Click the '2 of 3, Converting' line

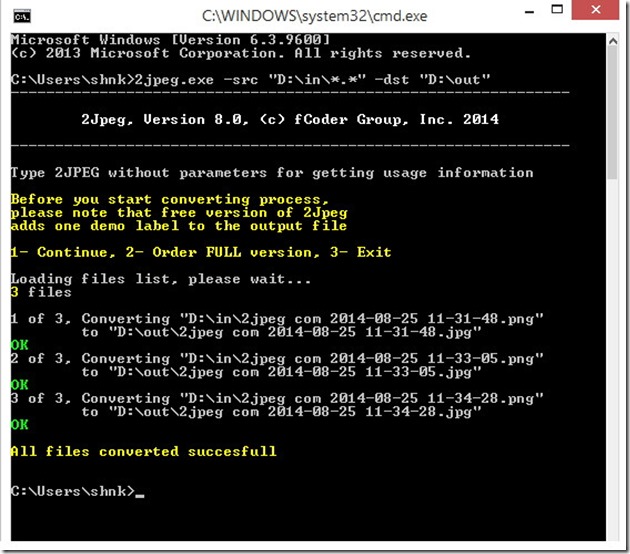[277, 359]
